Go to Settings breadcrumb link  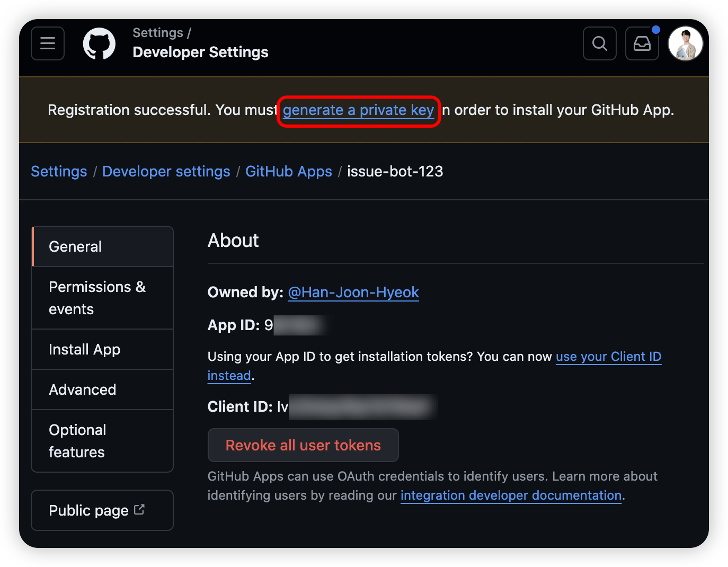[59, 172]
